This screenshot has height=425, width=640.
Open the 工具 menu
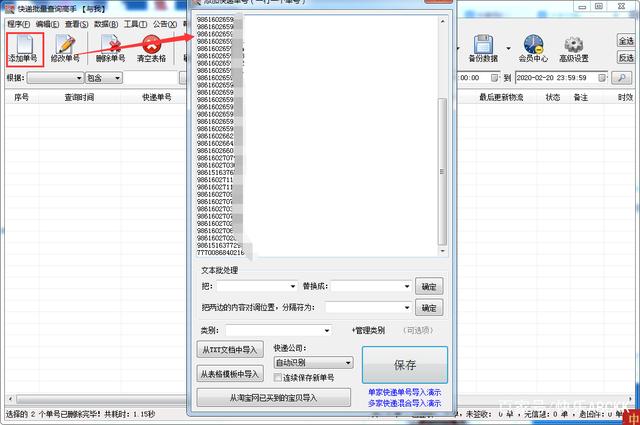[135, 22]
